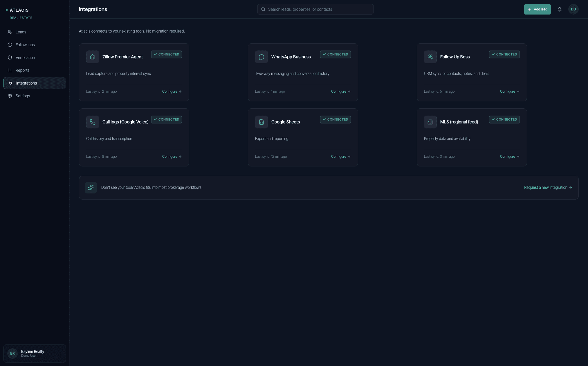Click the search leads input field

(315, 9)
